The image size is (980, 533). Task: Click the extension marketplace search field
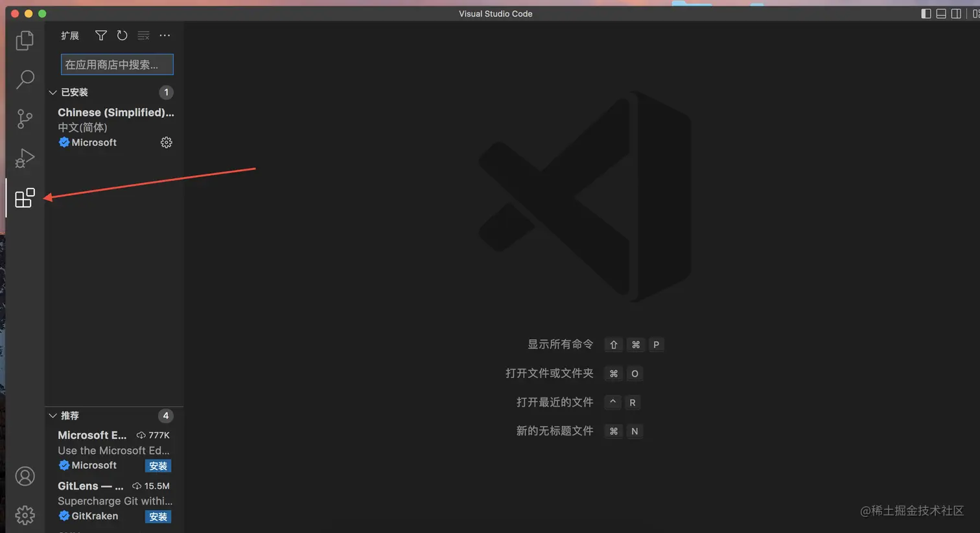(x=117, y=64)
